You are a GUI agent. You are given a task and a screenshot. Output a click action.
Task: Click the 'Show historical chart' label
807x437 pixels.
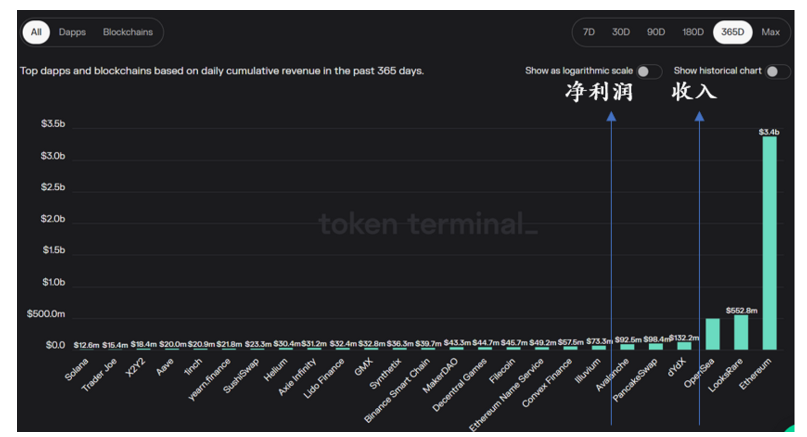[x=717, y=71]
